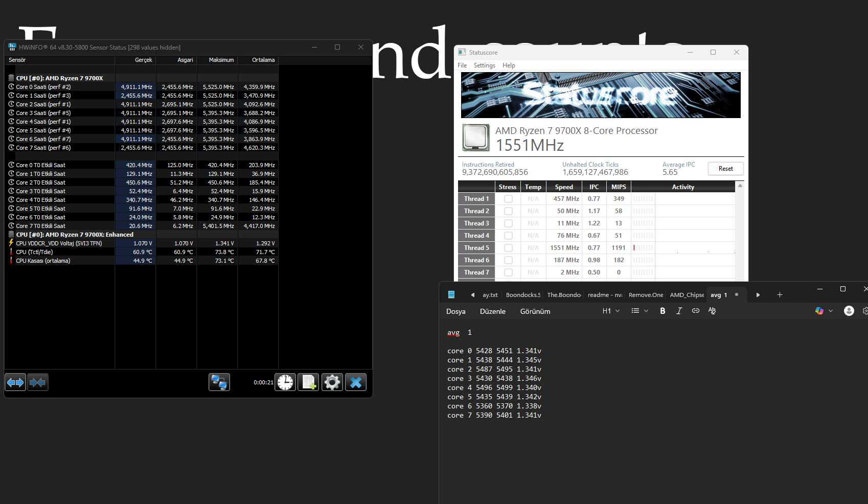
Task: Open the list style dropdown in Notepad
Action: [639, 311]
